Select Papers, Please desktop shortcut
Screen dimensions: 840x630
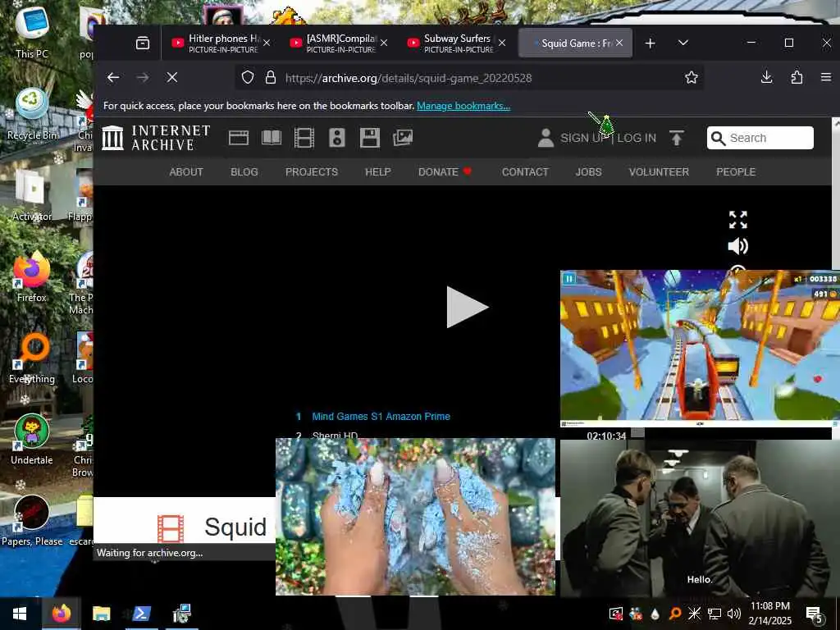tap(32, 521)
